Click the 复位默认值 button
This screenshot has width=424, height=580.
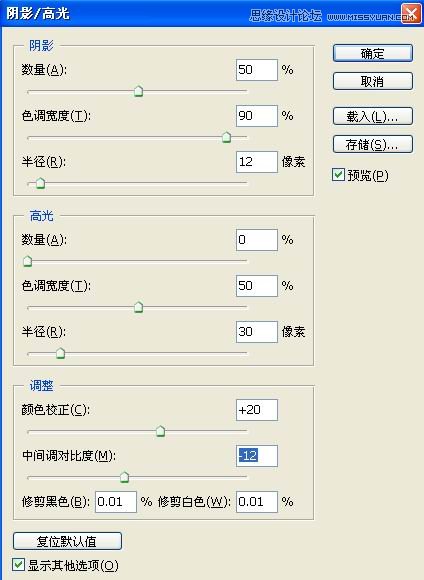(67, 541)
